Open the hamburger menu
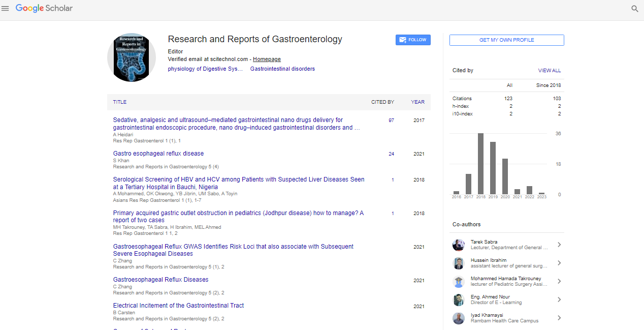Screen dimensions: 644x330 click(x=6, y=9)
